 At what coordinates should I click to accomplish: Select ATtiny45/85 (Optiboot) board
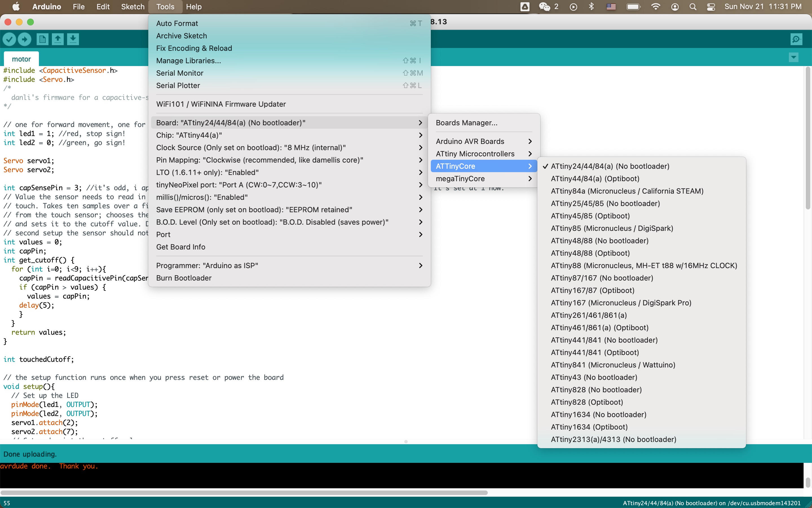[641, 216]
